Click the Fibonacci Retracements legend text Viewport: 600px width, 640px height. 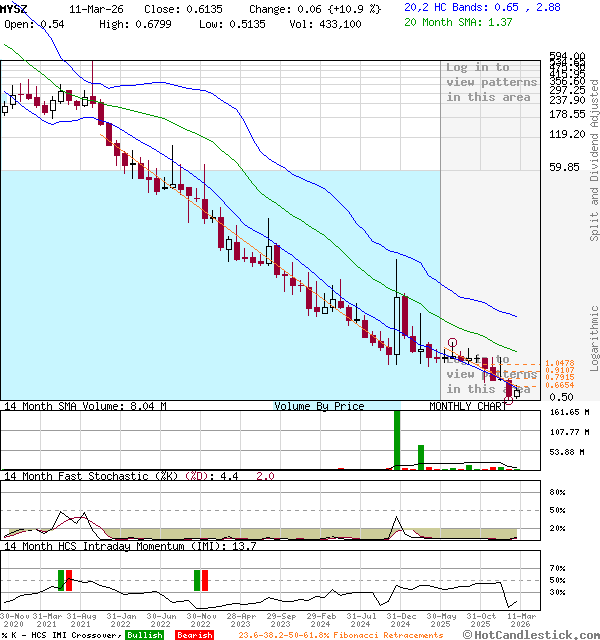click(x=340, y=635)
